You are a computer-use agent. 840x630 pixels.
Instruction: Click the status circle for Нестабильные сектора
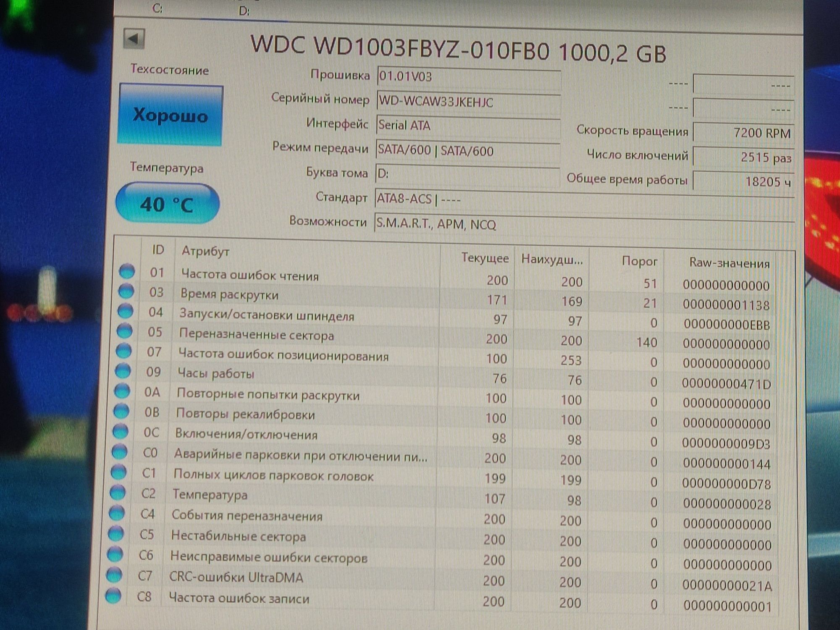coord(116,533)
